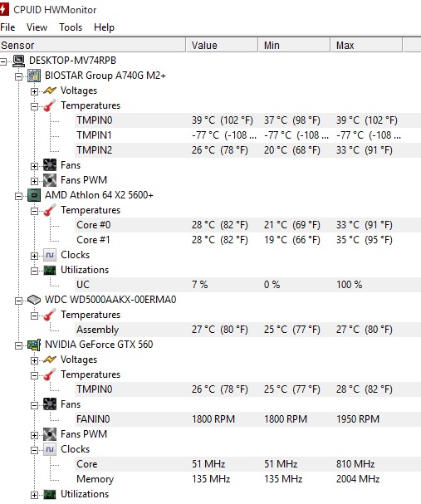Click the WDC hard drive icon

(x=34, y=300)
